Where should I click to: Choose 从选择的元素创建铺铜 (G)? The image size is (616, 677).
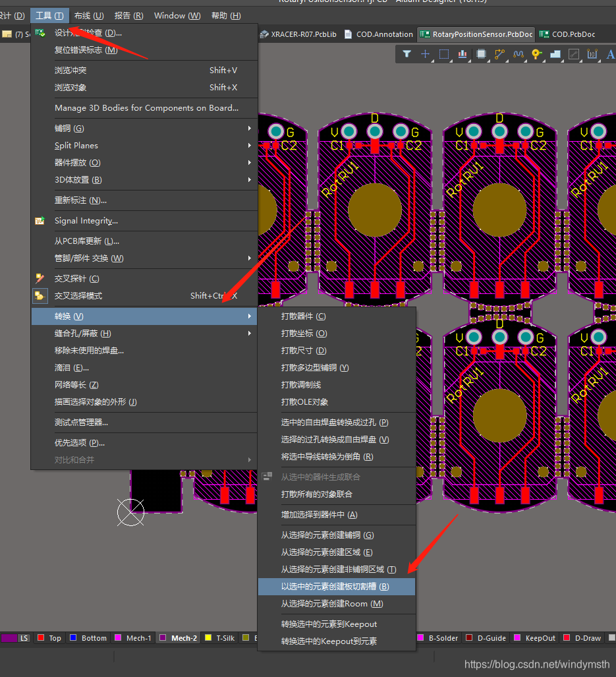pyautogui.click(x=337, y=535)
